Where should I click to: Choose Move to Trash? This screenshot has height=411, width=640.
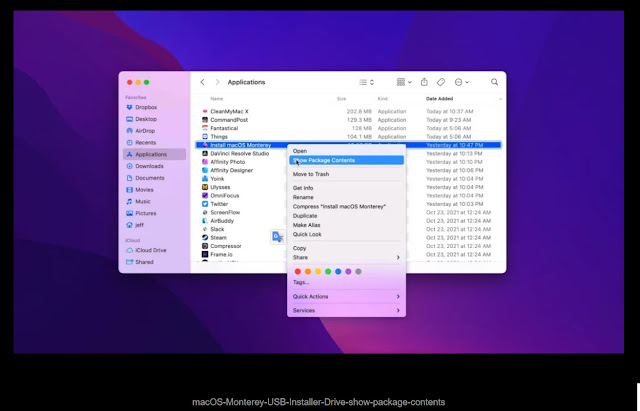pos(346,174)
